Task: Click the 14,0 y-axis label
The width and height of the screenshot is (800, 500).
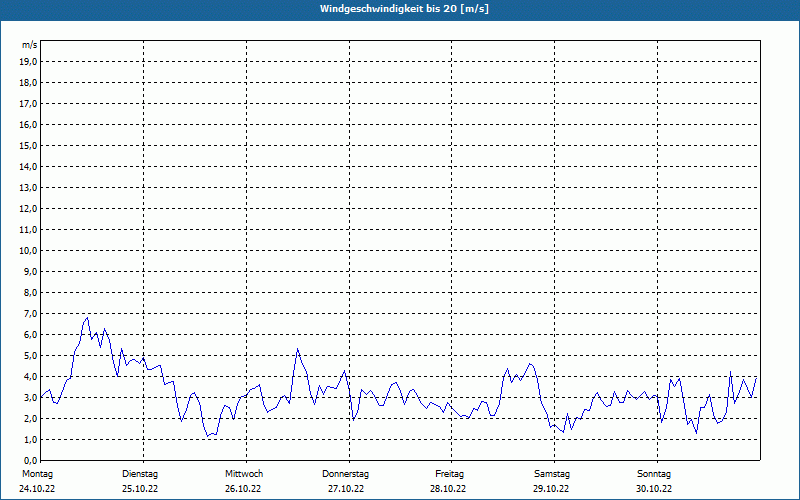Action: [x=28, y=166]
